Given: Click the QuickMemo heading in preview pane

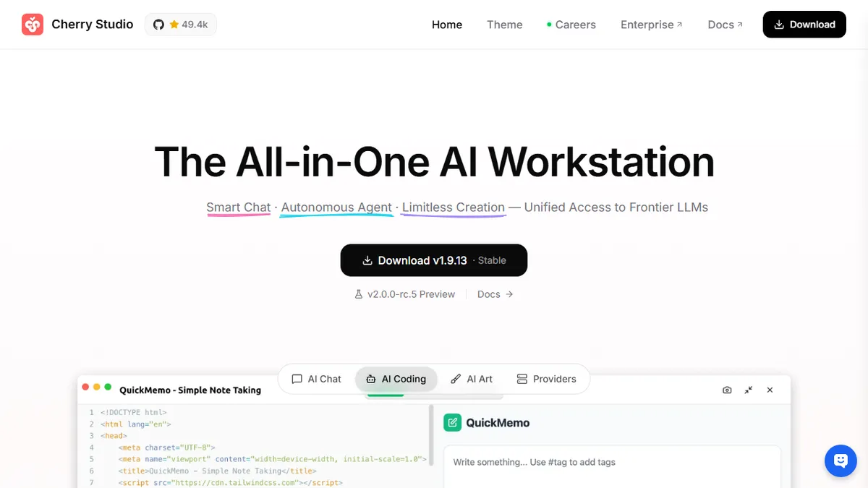Looking at the screenshot, I should click(498, 423).
